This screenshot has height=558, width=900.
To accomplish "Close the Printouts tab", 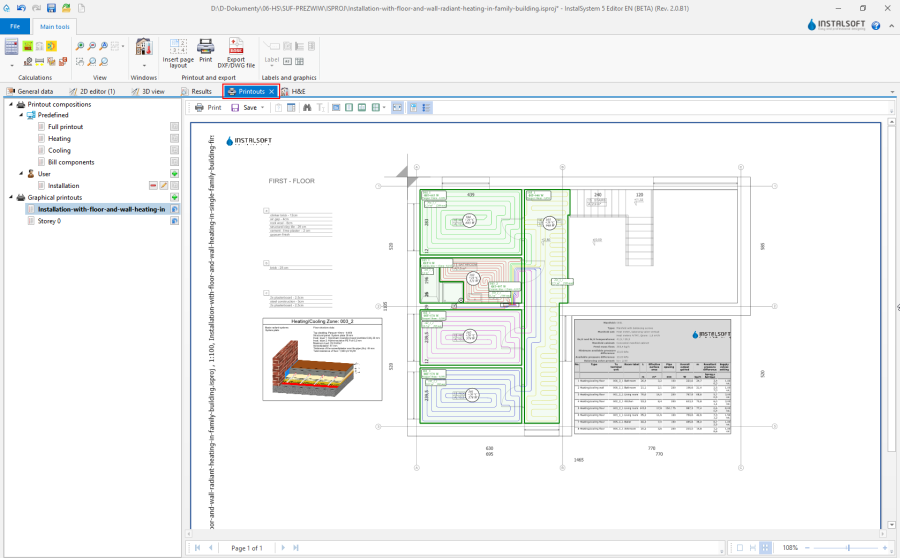I will point(271,91).
